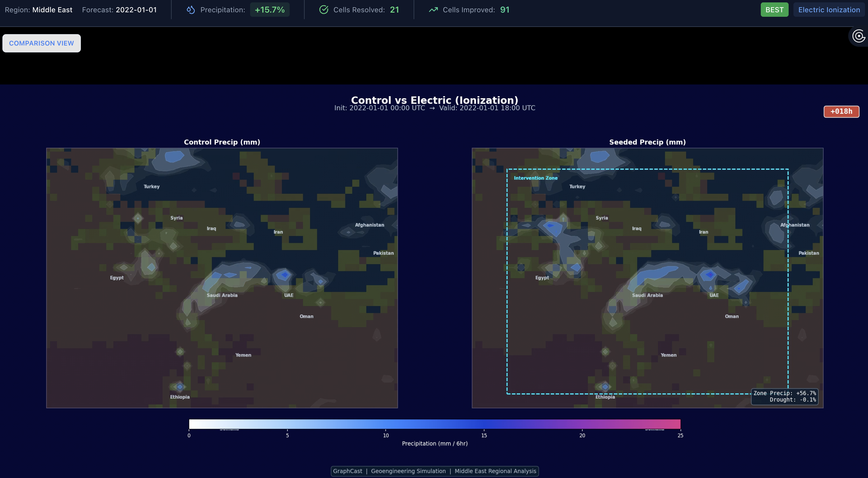Click the green BEST badge

tap(774, 10)
